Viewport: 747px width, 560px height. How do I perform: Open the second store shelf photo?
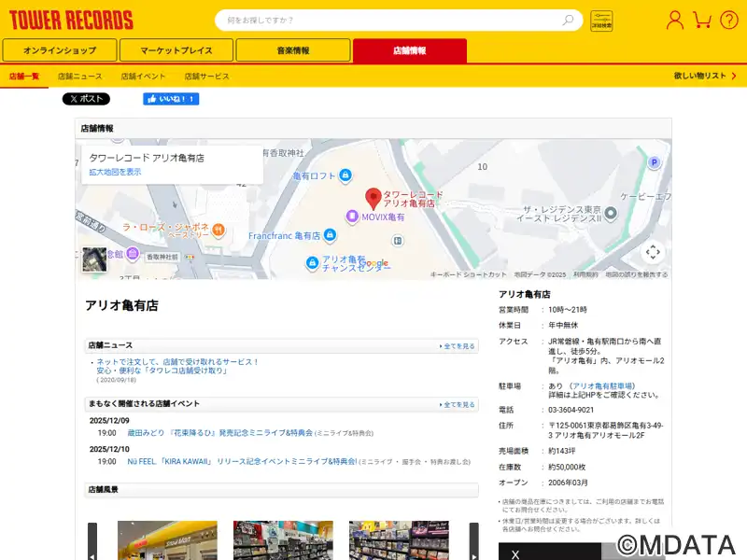[x=283, y=540]
